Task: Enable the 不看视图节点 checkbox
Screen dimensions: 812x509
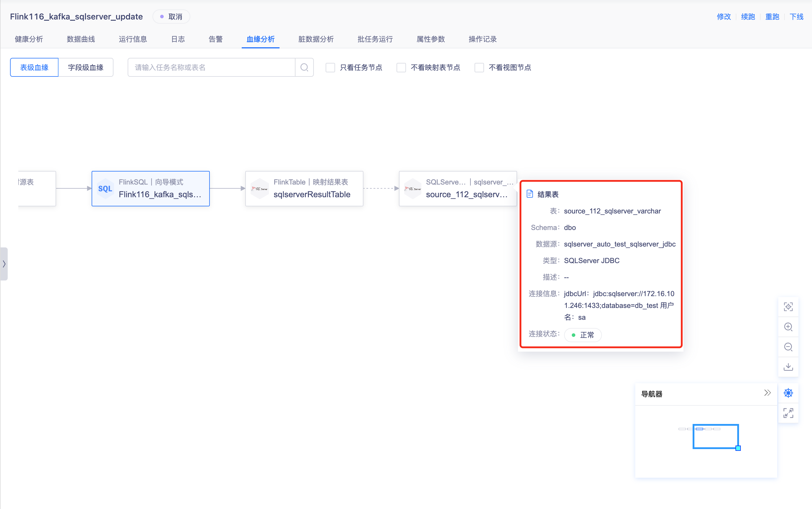Action: tap(479, 68)
